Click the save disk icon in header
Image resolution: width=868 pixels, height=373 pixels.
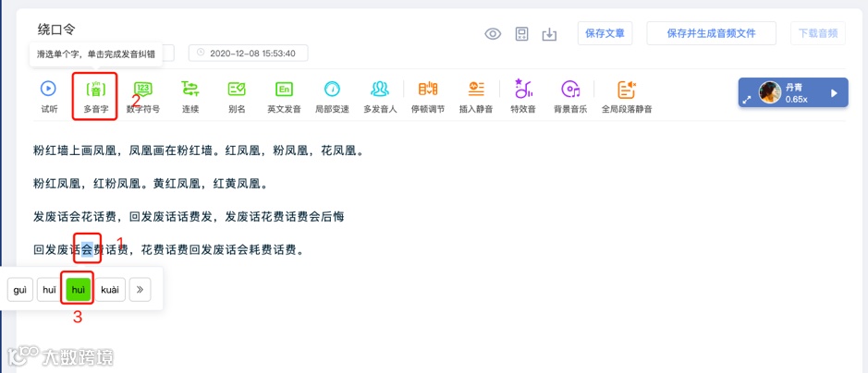tap(521, 34)
